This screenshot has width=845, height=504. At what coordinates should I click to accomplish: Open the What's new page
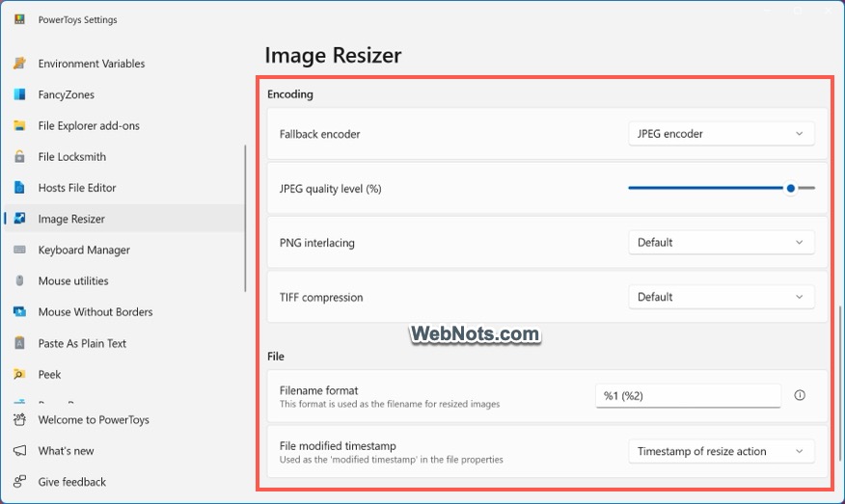[123, 451]
